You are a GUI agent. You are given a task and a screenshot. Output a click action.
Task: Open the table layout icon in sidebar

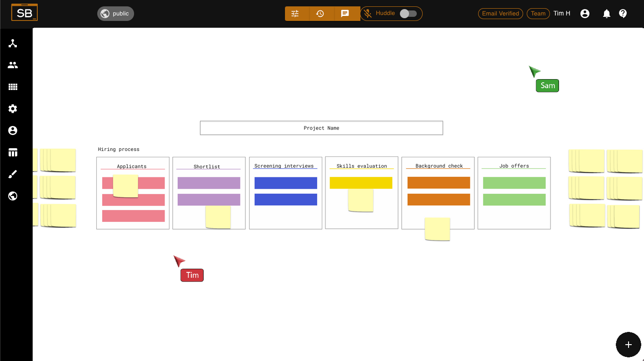coord(13,152)
